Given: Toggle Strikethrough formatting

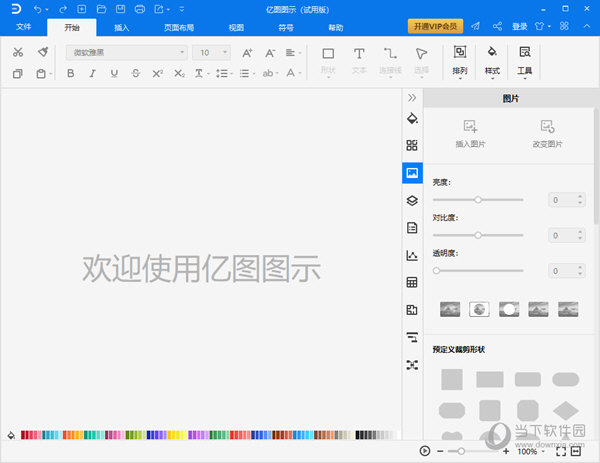Looking at the screenshot, I should point(135,73).
